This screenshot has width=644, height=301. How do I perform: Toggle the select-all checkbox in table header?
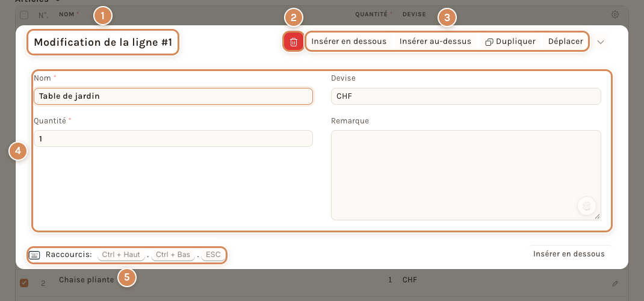[x=24, y=15]
